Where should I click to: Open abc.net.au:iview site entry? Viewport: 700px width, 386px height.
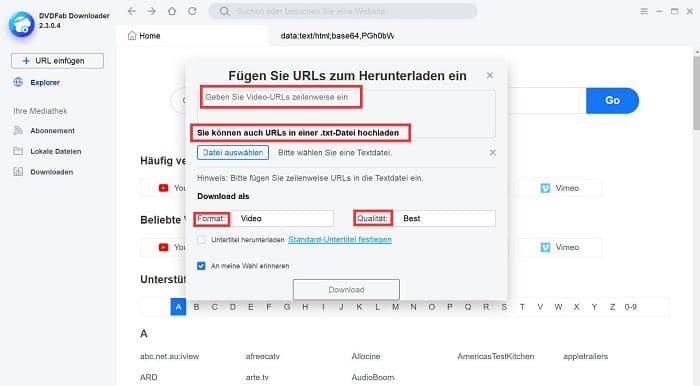(x=170, y=357)
